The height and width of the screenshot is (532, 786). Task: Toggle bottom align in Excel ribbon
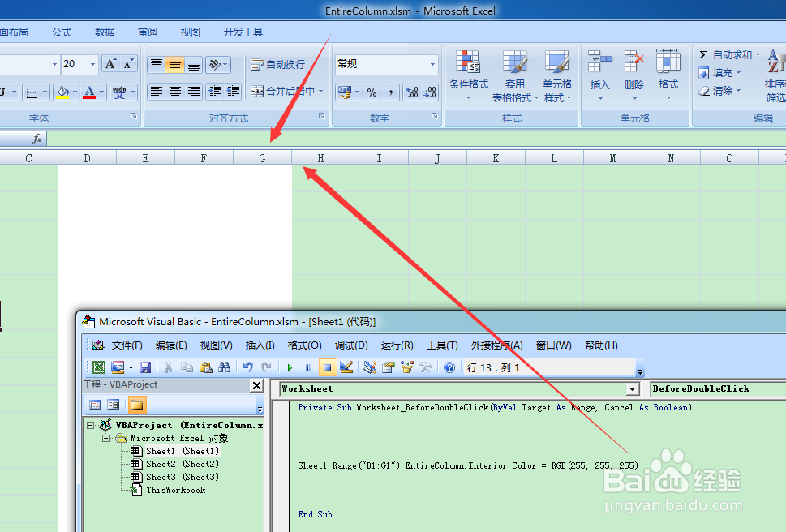click(194, 65)
